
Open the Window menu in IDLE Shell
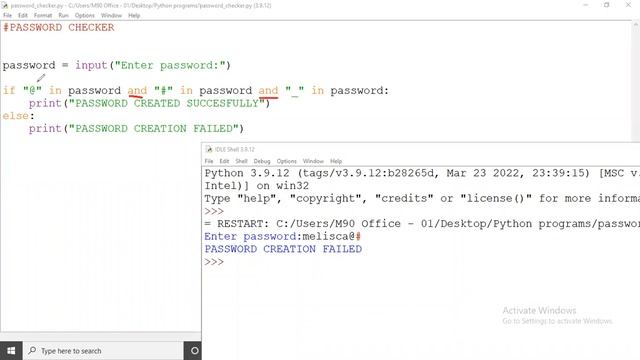313,161
